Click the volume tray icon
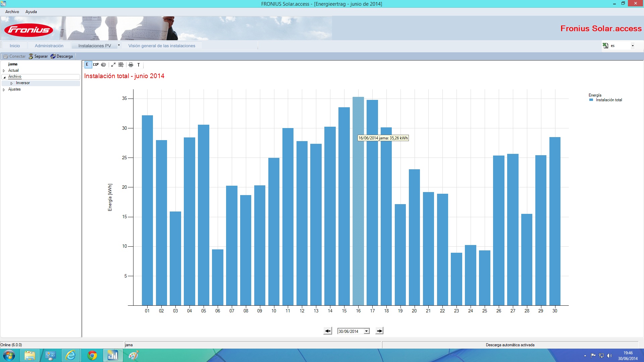644x362 pixels. [609, 356]
